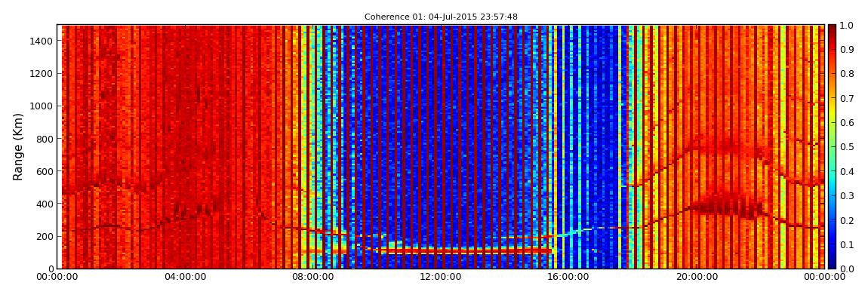Click the 16:00:00 time tick label
The height and width of the screenshot is (307, 868).
pyautogui.click(x=569, y=277)
